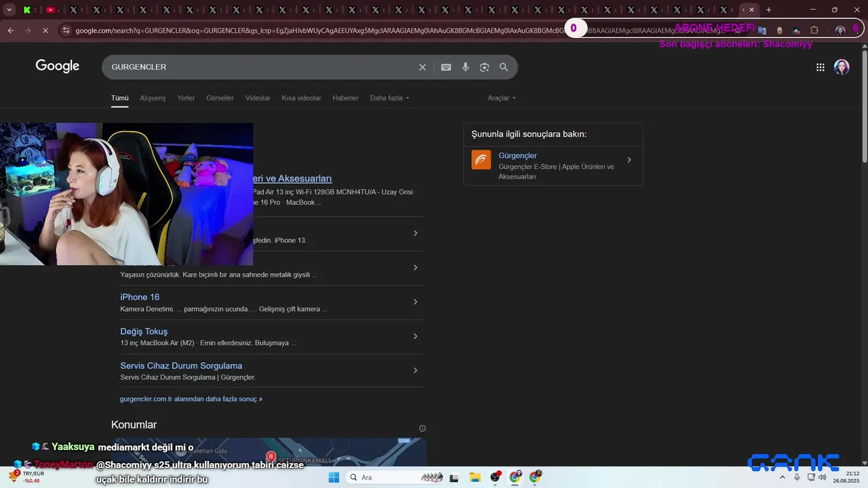Stop loading the page
The image size is (868, 488).
coord(45,30)
